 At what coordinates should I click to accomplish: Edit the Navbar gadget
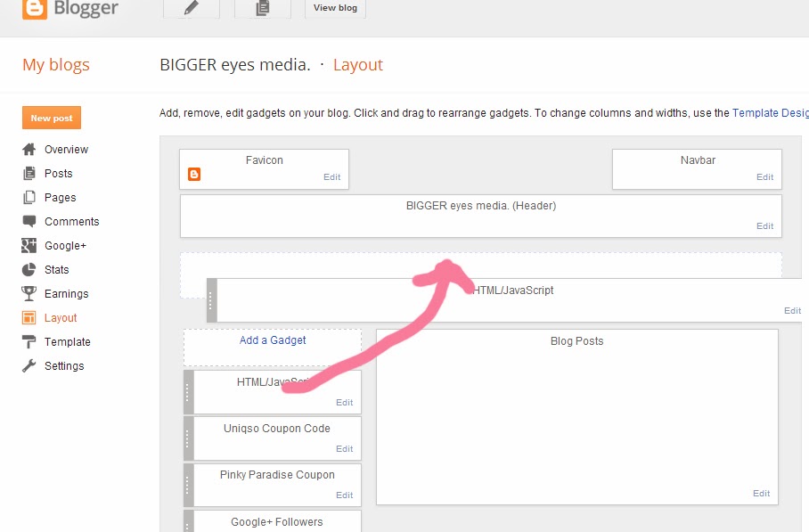tap(764, 177)
